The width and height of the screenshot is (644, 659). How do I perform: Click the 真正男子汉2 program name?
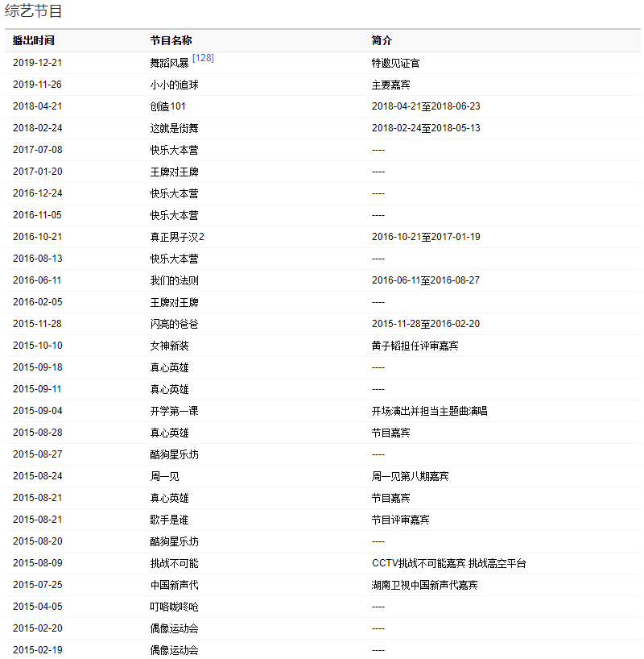pos(177,237)
